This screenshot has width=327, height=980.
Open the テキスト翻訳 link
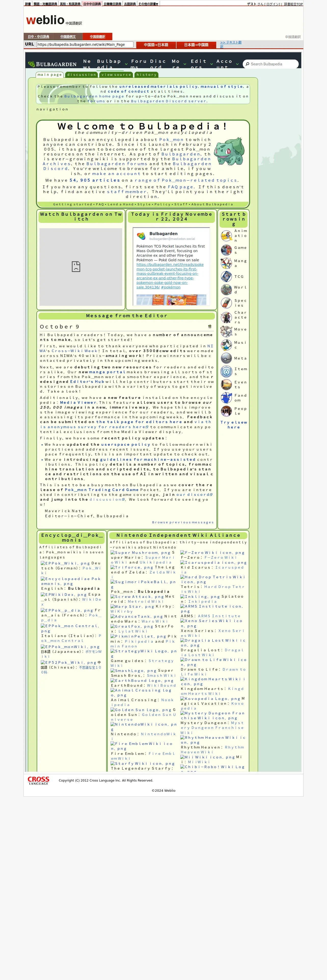pyautogui.click(x=231, y=45)
